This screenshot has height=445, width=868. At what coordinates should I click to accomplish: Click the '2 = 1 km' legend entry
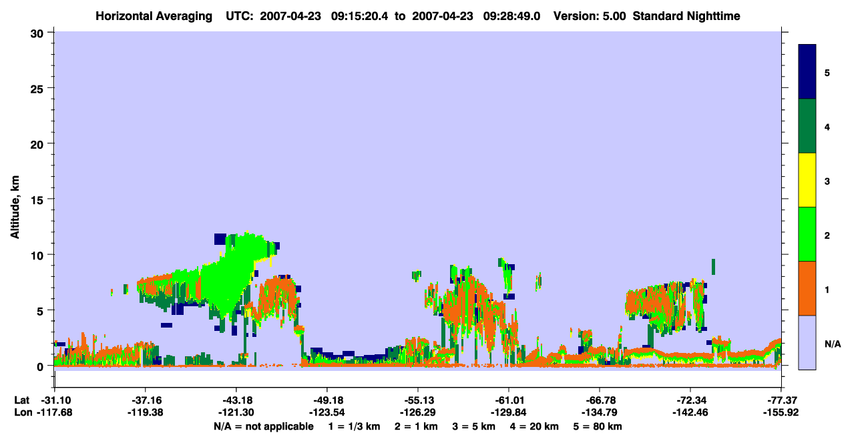pyautogui.click(x=417, y=426)
